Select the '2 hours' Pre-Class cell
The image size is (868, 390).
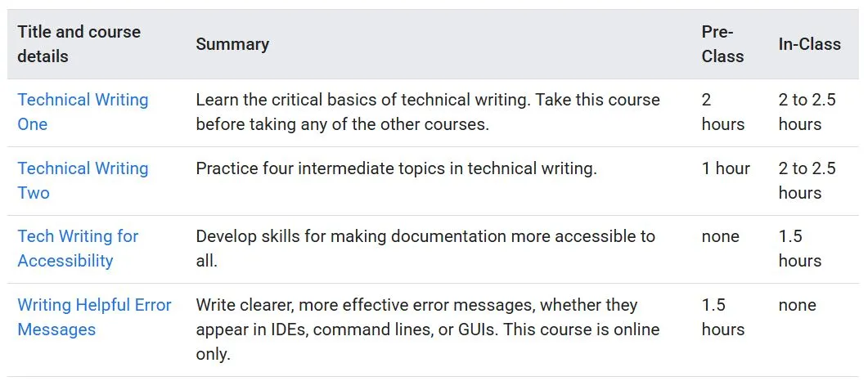(723, 112)
